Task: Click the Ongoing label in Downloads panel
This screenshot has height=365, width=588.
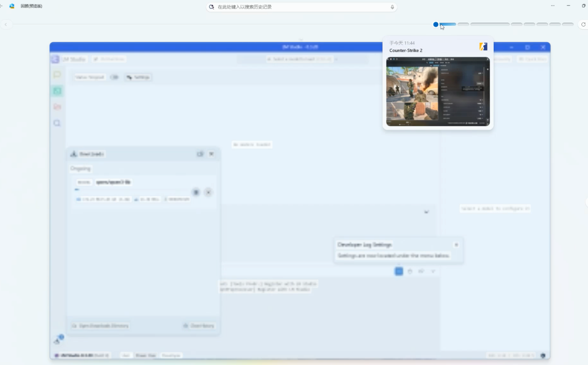Action: [x=81, y=169]
